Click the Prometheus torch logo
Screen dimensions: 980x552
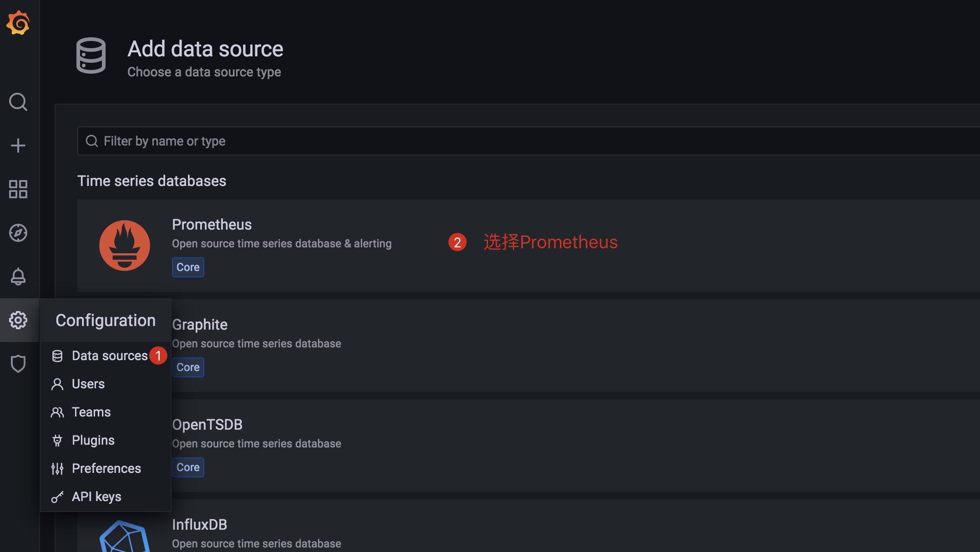coord(125,246)
